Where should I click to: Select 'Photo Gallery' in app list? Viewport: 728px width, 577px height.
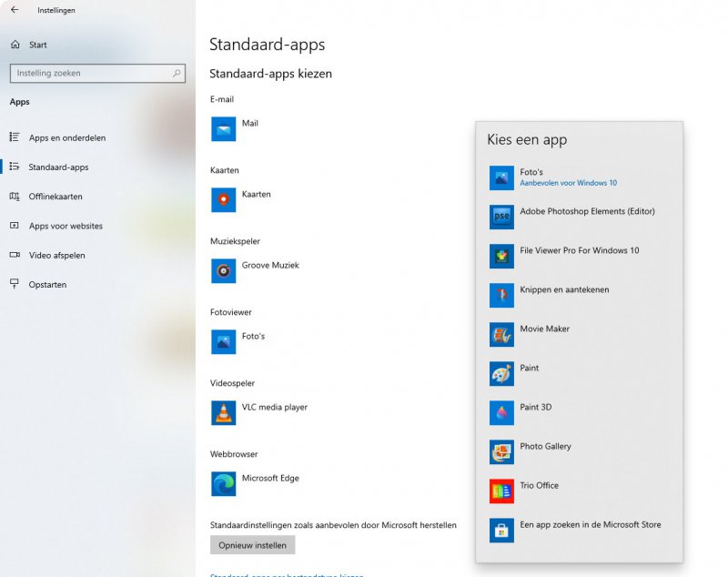click(x=545, y=447)
